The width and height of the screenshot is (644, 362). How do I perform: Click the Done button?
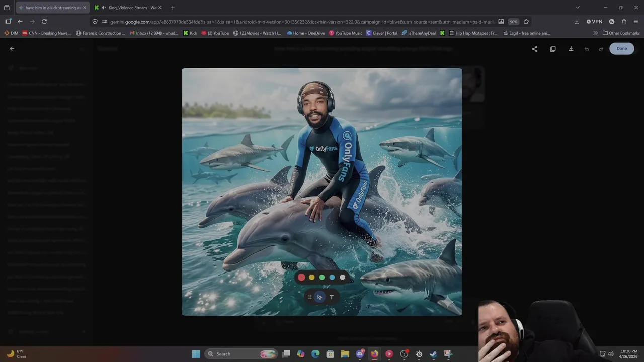[622, 49]
